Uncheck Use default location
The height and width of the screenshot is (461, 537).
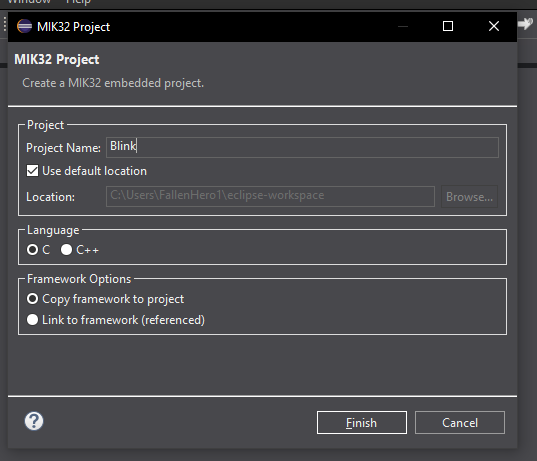pyautogui.click(x=33, y=171)
